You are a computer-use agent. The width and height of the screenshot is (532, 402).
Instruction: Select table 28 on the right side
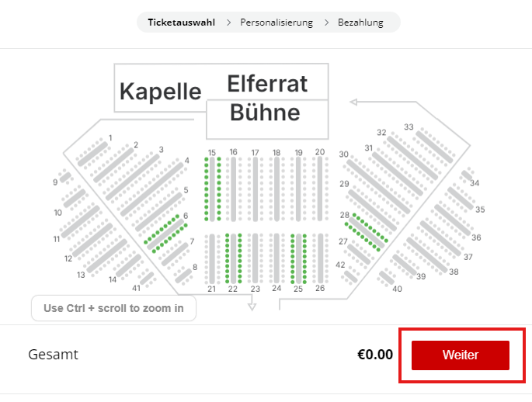(x=366, y=230)
